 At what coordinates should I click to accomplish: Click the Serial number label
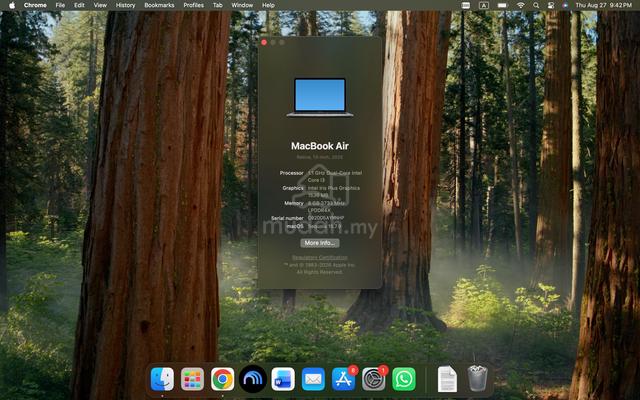[x=287, y=218]
